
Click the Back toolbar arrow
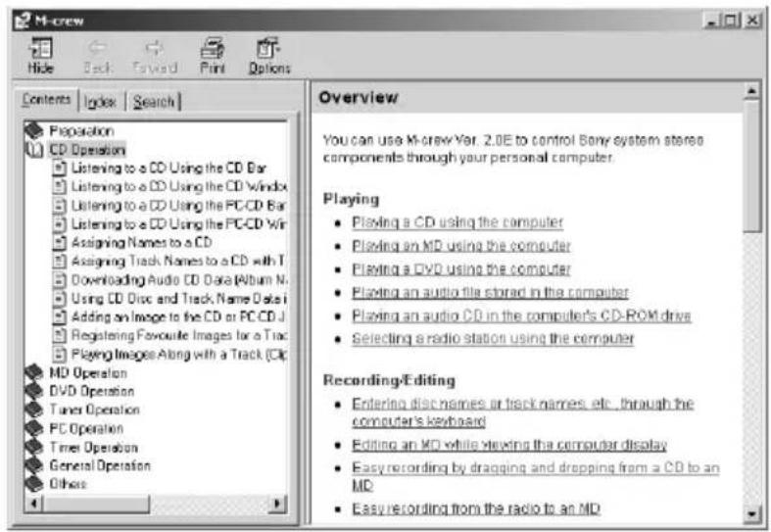click(97, 48)
